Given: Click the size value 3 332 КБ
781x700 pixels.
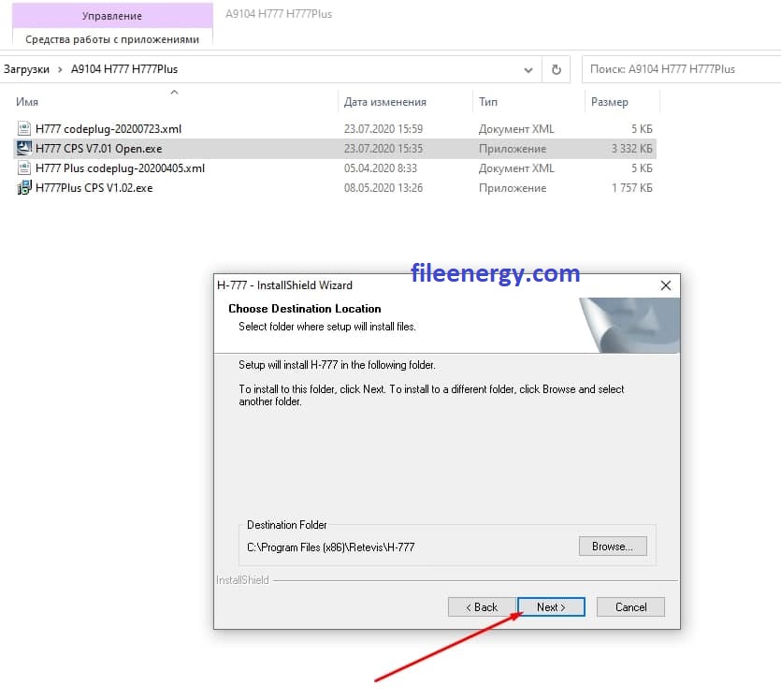Looking at the screenshot, I should (x=631, y=149).
